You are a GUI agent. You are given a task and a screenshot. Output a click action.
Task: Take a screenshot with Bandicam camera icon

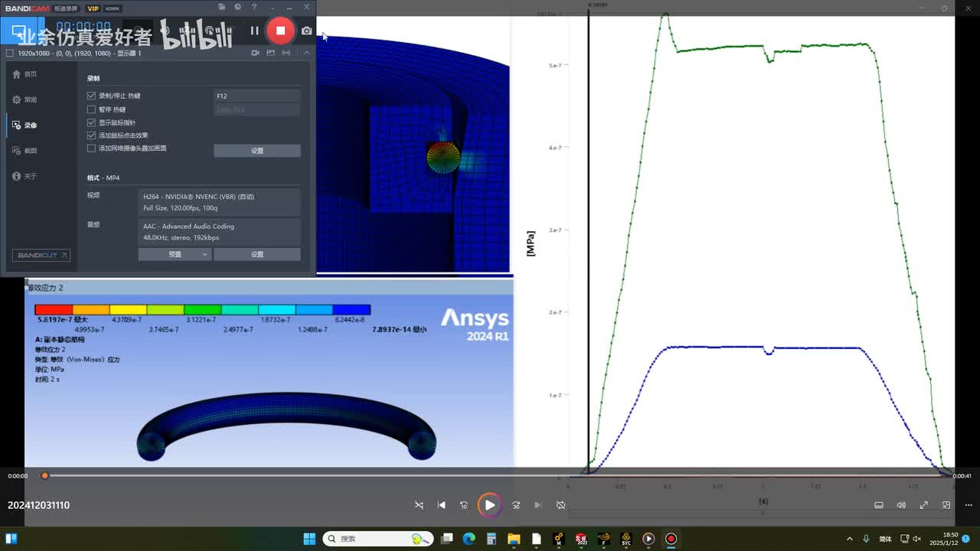coord(306,31)
